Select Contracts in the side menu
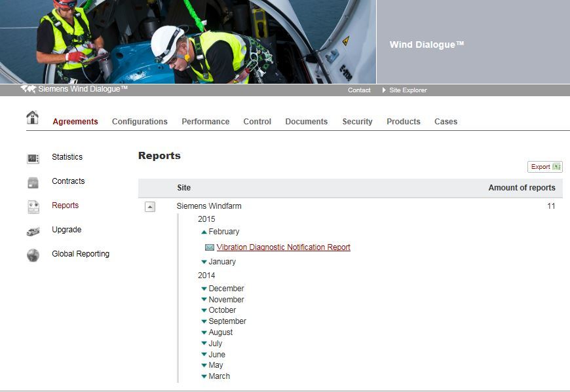 pyautogui.click(x=68, y=181)
